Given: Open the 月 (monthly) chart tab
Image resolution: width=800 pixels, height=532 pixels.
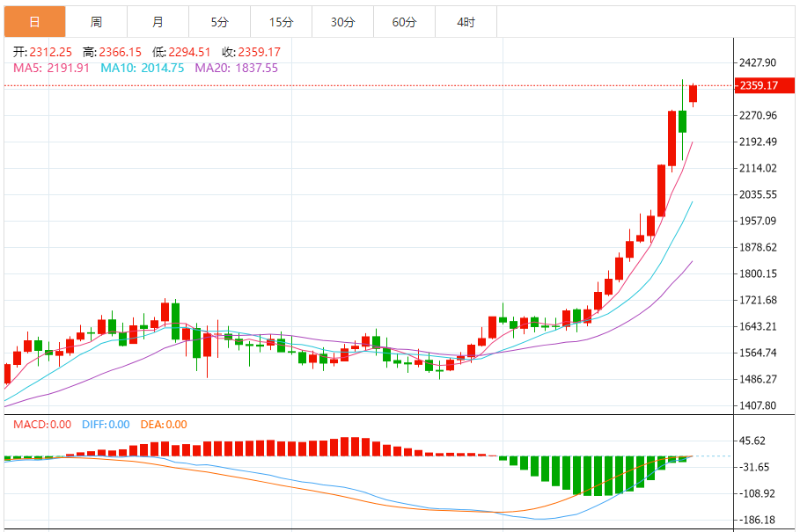Looking at the screenshot, I should point(158,22).
